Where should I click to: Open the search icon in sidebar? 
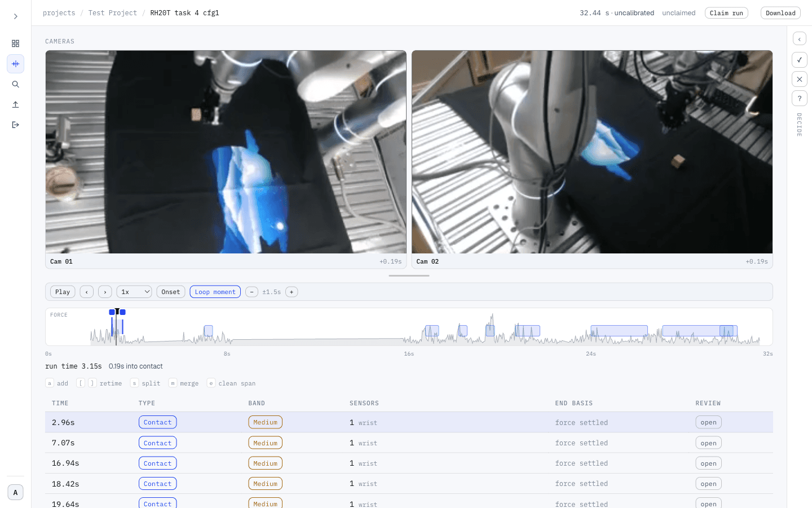pos(16,84)
